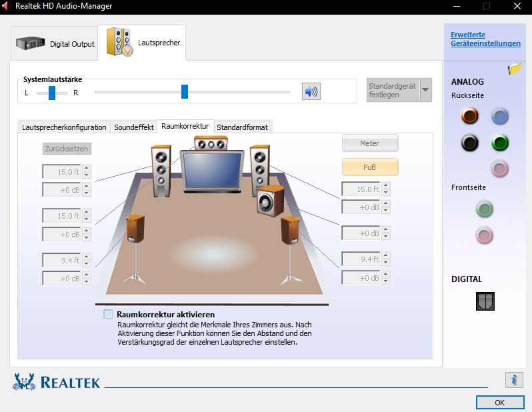Viewport: 532px width, 412px height.
Task: Enable Raumkorrektur aktivieren checkbox
Action: click(108, 314)
